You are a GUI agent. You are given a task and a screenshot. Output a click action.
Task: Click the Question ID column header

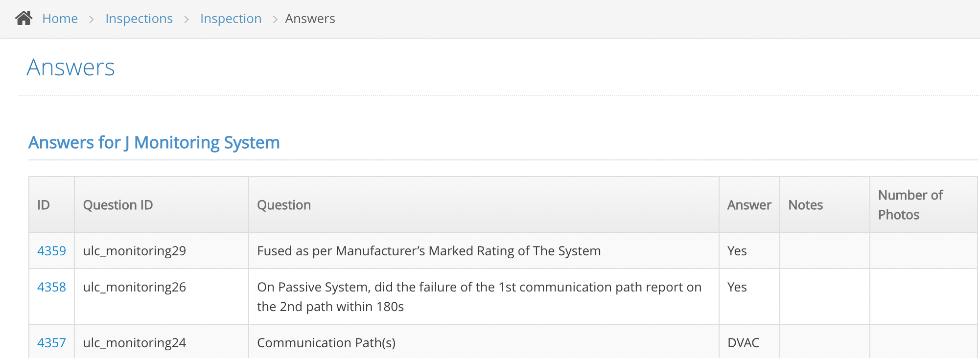118,204
